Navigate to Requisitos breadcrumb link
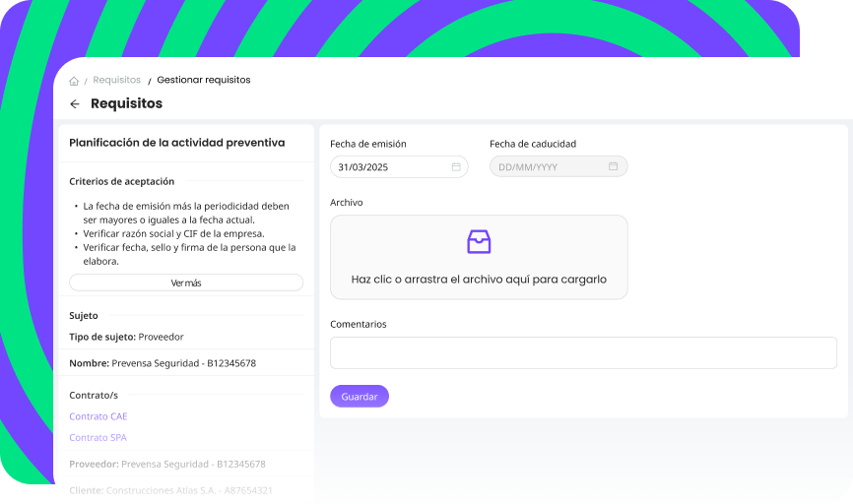The image size is (853, 504). [116, 81]
